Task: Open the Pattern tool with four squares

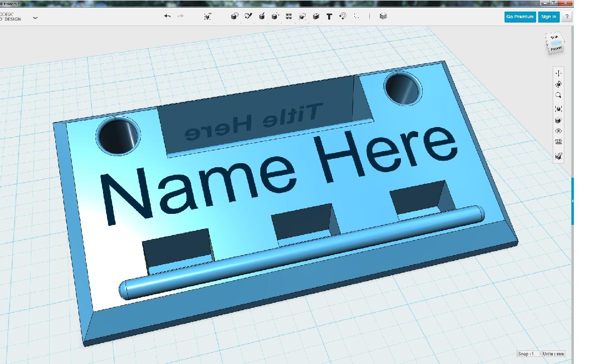Action: coord(289,17)
